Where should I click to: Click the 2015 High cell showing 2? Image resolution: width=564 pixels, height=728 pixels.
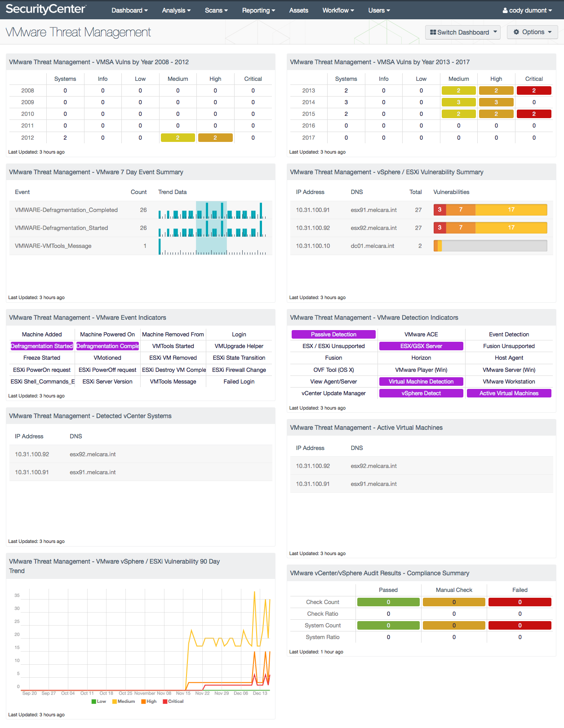[496, 114]
